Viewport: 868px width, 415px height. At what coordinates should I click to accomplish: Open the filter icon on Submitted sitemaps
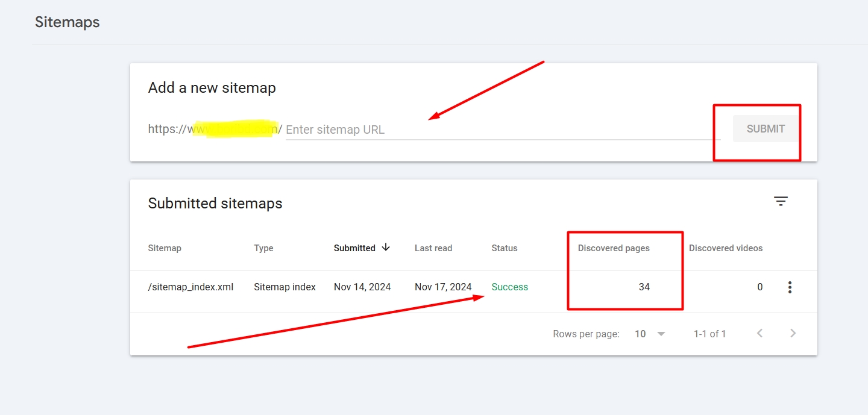point(781,201)
